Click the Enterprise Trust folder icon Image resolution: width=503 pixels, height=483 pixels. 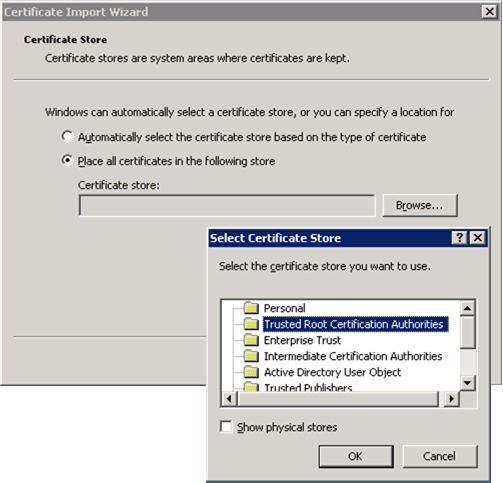(x=251, y=340)
